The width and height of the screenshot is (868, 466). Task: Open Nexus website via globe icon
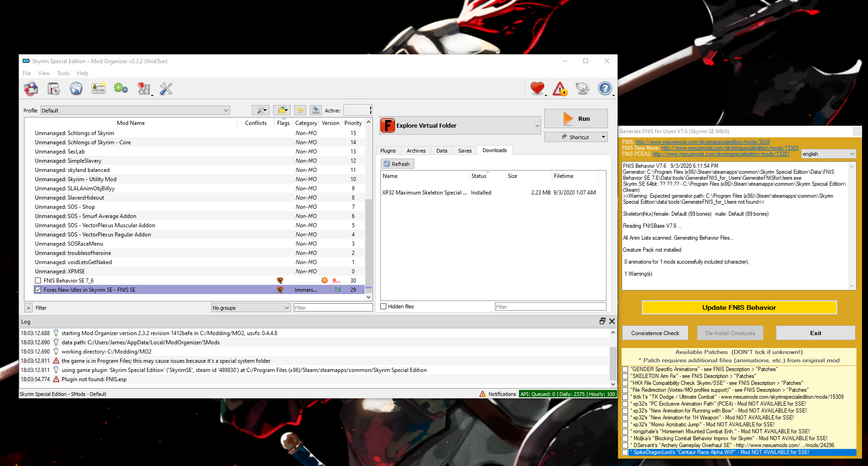(76, 88)
